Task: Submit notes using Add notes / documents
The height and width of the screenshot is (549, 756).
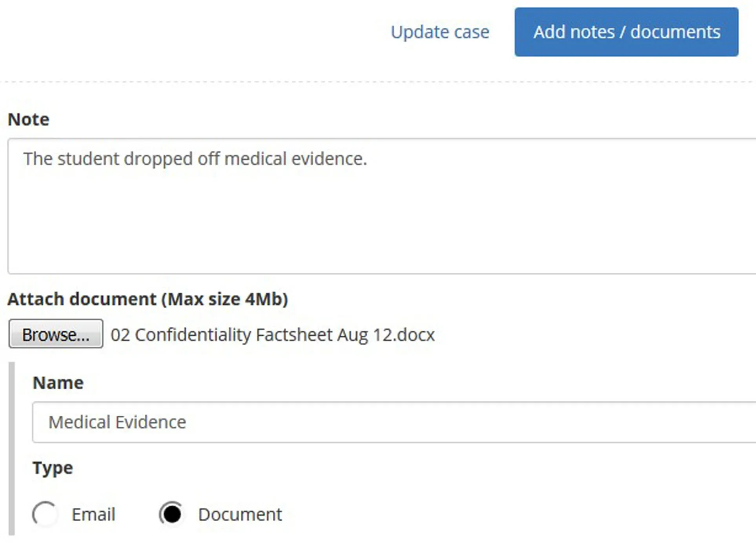Action: (626, 32)
